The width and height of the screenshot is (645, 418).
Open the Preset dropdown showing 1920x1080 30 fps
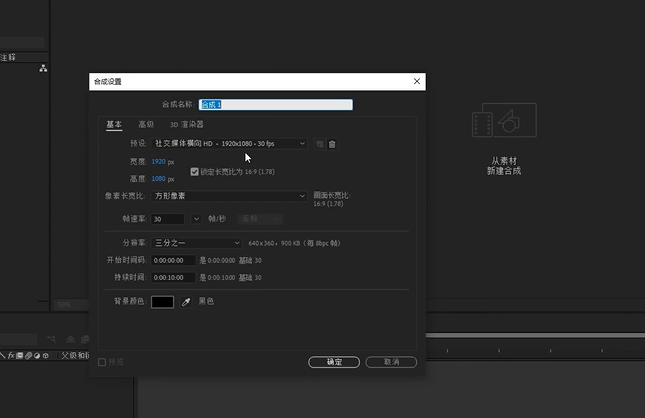pyautogui.click(x=229, y=144)
